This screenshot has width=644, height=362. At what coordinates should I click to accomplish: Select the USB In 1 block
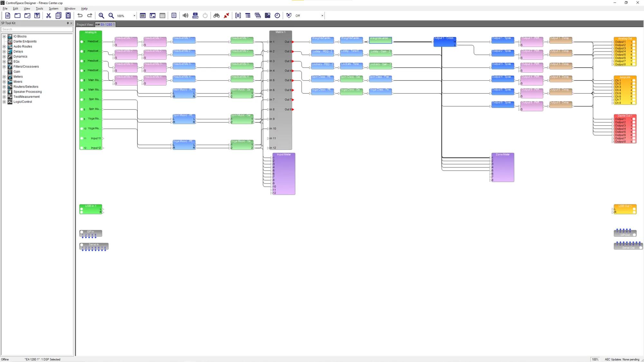[91, 209]
